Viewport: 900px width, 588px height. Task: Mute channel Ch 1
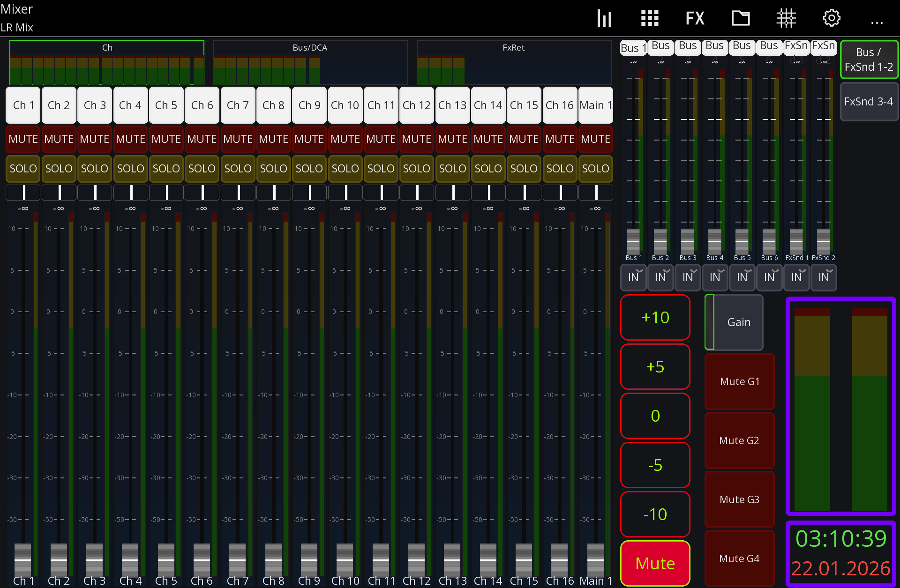point(23,139)
